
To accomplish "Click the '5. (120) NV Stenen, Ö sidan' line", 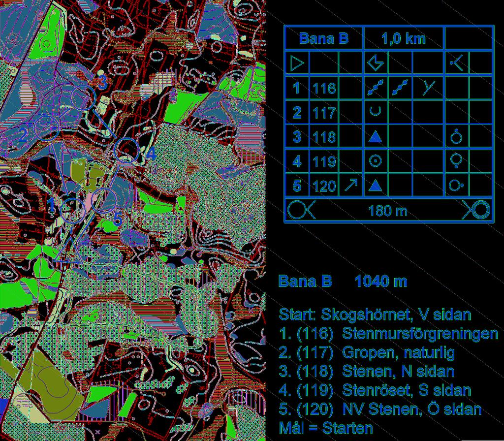I will (x=380, y=409).
